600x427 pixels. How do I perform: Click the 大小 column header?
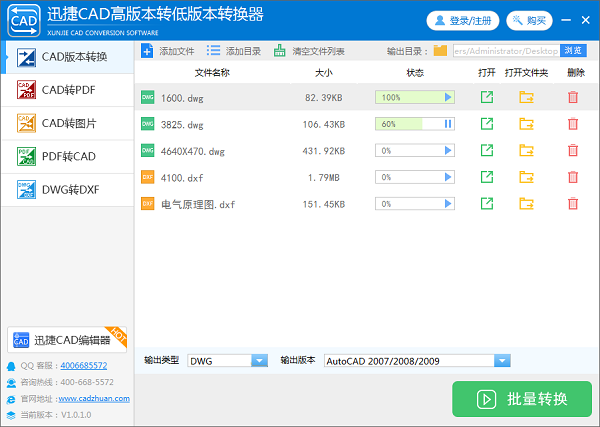click(324, 73)
